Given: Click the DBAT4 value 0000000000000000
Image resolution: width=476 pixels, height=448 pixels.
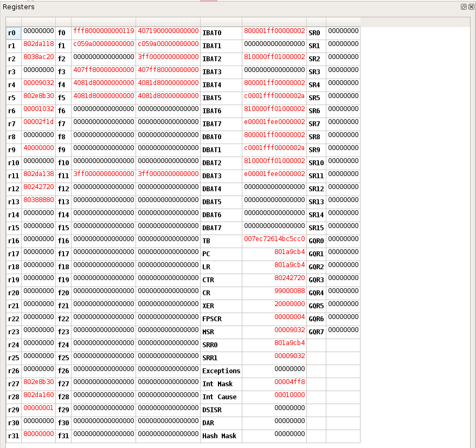Looking at the screenshot, I should point(274,187).
